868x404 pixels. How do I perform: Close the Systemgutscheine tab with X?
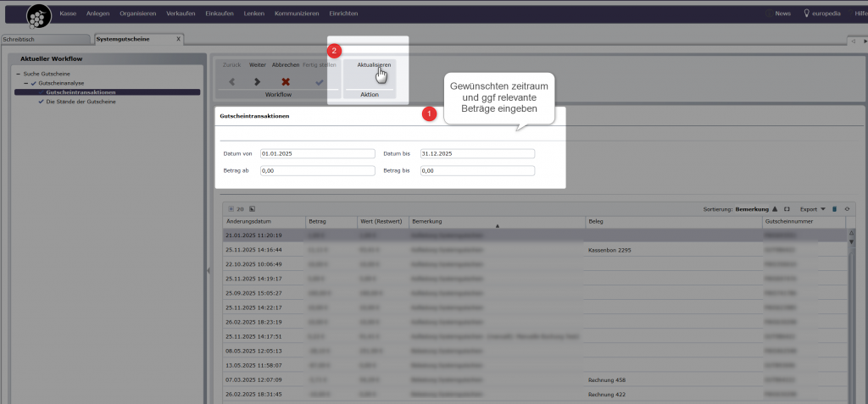click(x=178, y=40)
